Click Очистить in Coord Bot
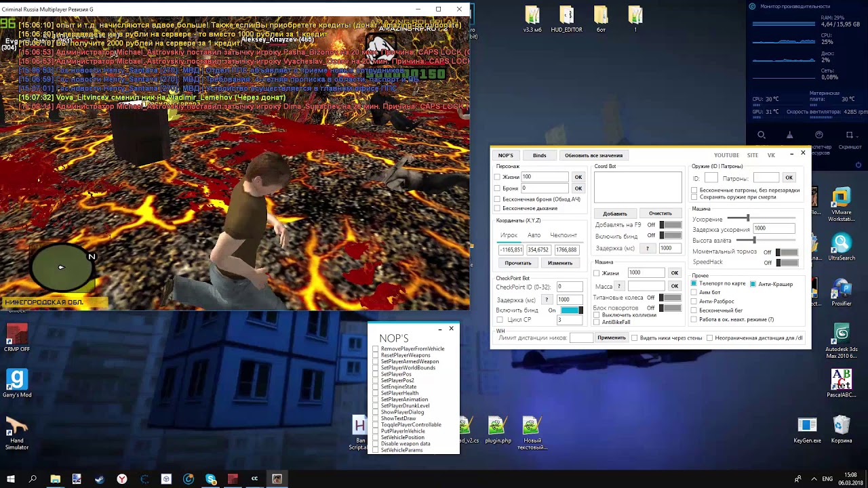Viewport: 868px width, 488px height. [x=660, y=213]
